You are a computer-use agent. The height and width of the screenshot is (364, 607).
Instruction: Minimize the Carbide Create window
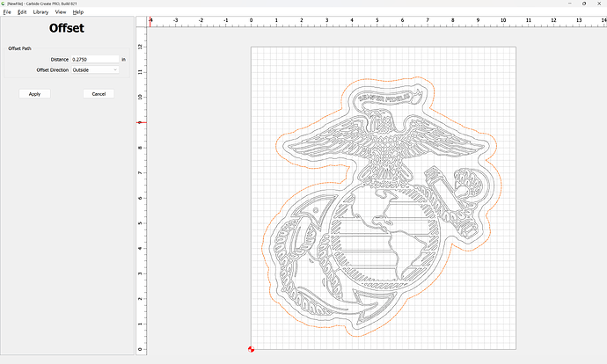[x=570, y=4]
